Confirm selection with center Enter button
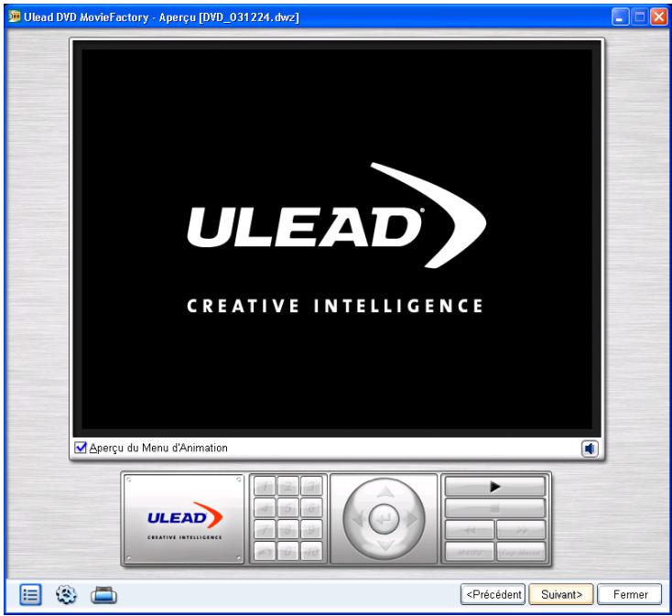The width and height of the screenshot is (672, 616). point(384,519)
